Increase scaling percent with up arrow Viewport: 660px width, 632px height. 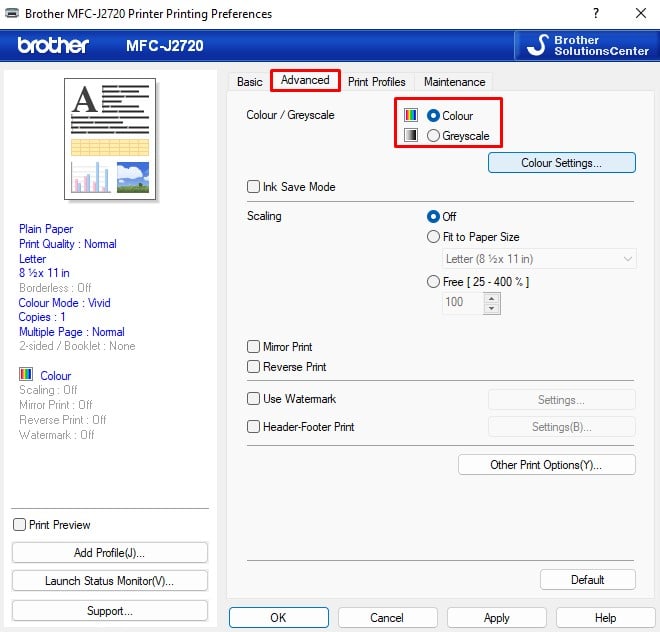coord(491,299)
